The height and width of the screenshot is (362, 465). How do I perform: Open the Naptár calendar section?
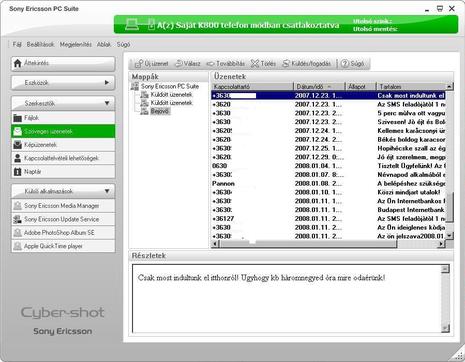pyautogui.click(x=63, y=172)
